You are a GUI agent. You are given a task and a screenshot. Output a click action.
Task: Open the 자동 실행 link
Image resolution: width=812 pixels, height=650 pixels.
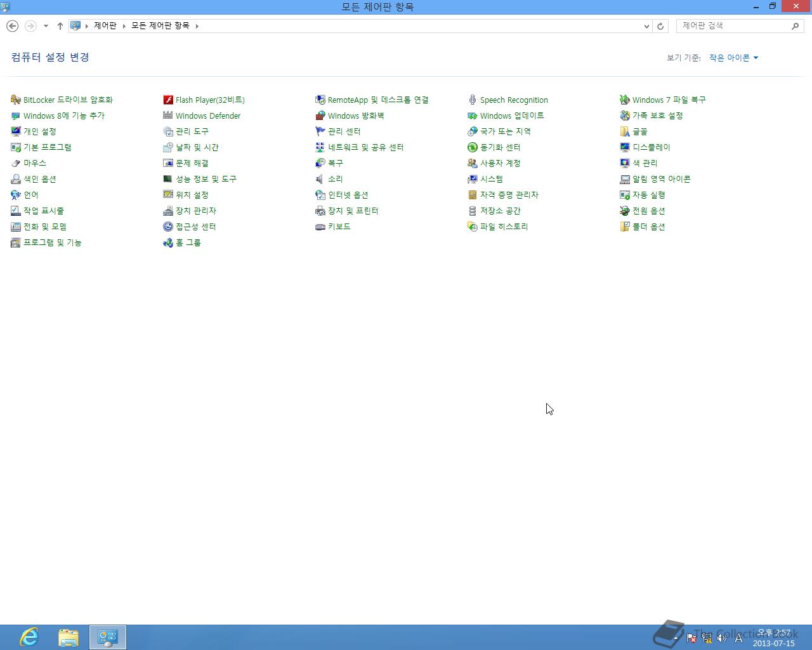click(649, 195)
